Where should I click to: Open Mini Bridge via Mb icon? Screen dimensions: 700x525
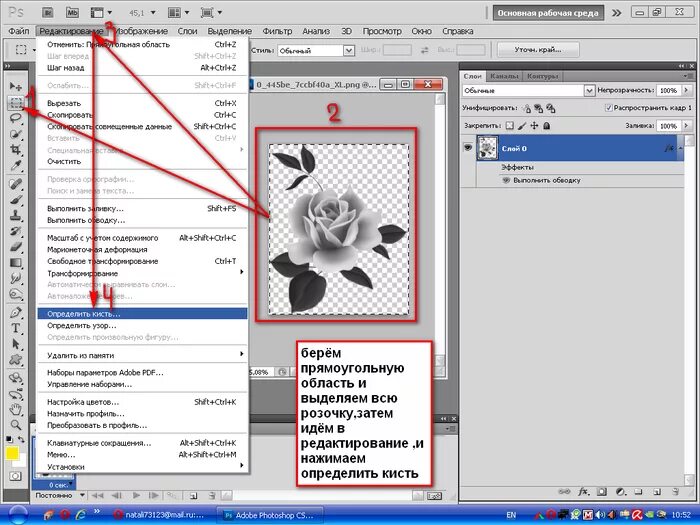72,12
